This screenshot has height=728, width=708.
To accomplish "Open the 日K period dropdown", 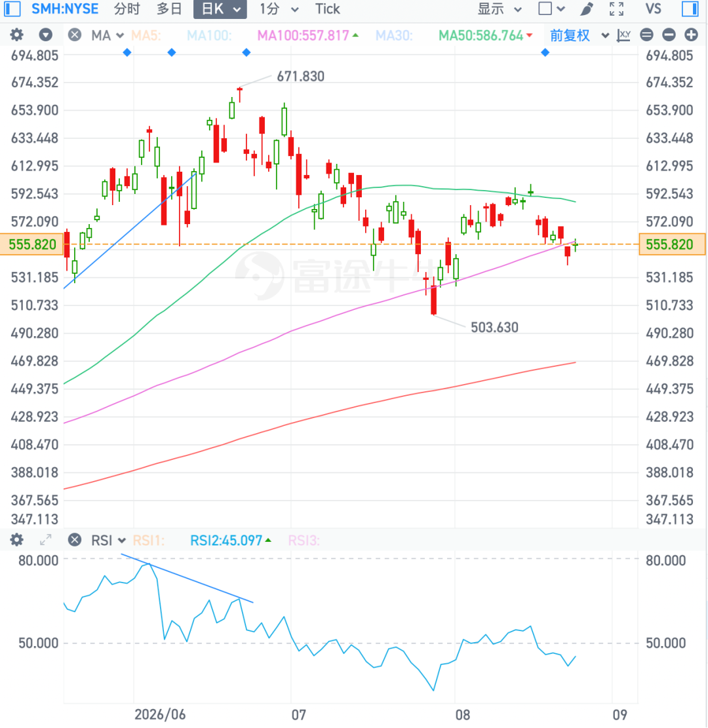I will point(220,9).
